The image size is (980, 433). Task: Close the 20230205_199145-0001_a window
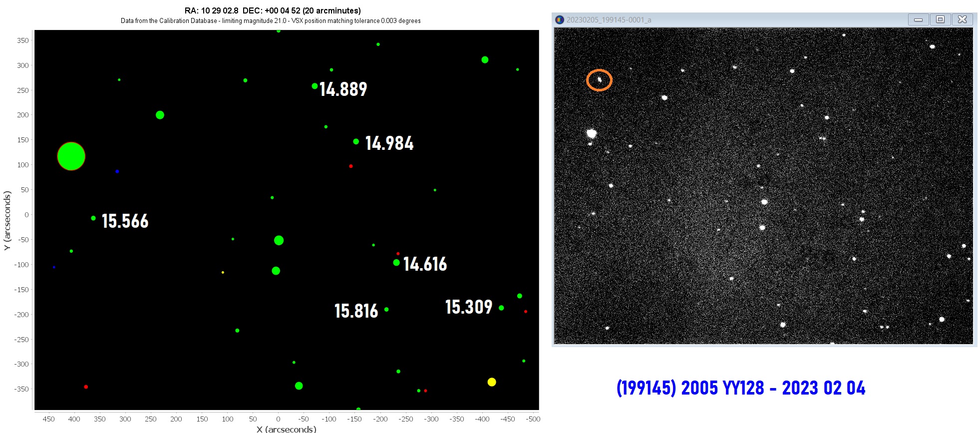click(x=963, y=19)
